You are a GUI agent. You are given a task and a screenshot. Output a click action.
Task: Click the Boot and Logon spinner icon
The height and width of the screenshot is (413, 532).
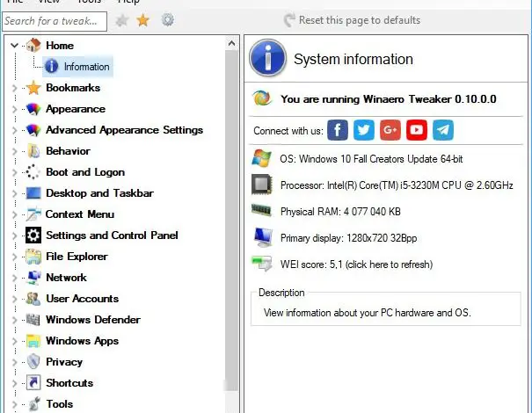tap(33, 172)
